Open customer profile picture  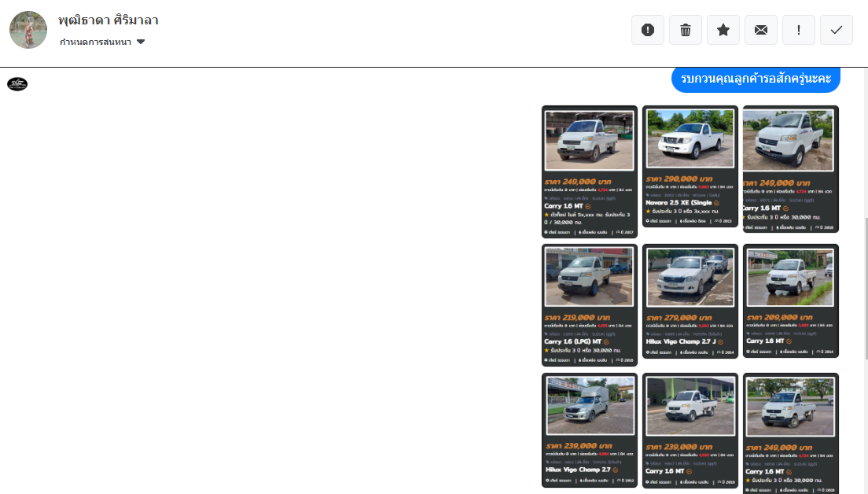pos(28,30)
